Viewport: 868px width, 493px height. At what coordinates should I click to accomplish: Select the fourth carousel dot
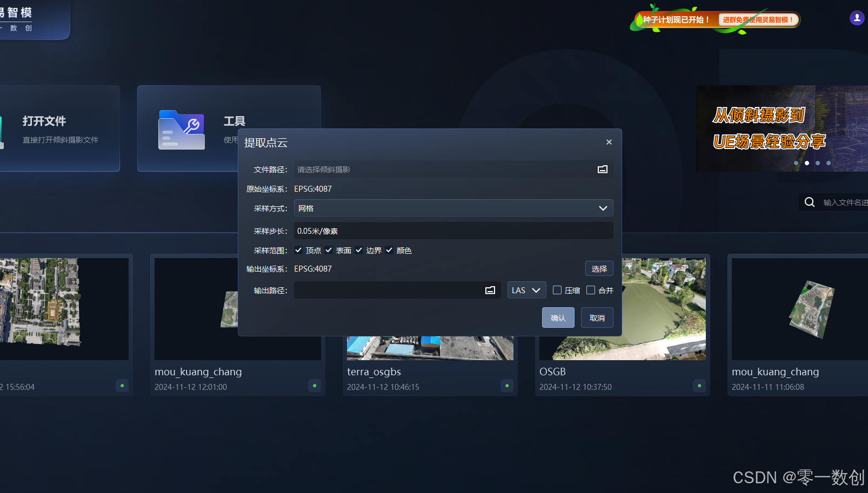pos(829,163)
